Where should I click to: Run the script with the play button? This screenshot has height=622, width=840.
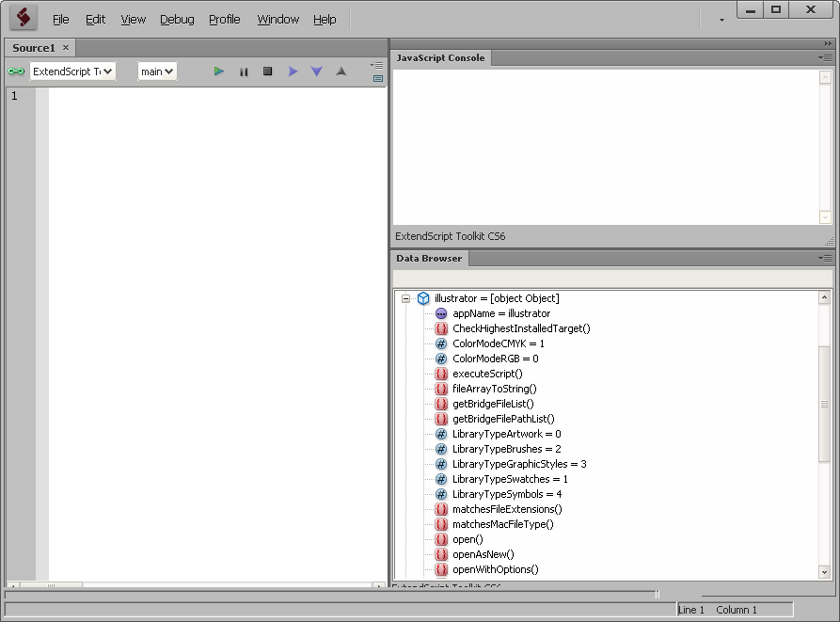(218, 72)
